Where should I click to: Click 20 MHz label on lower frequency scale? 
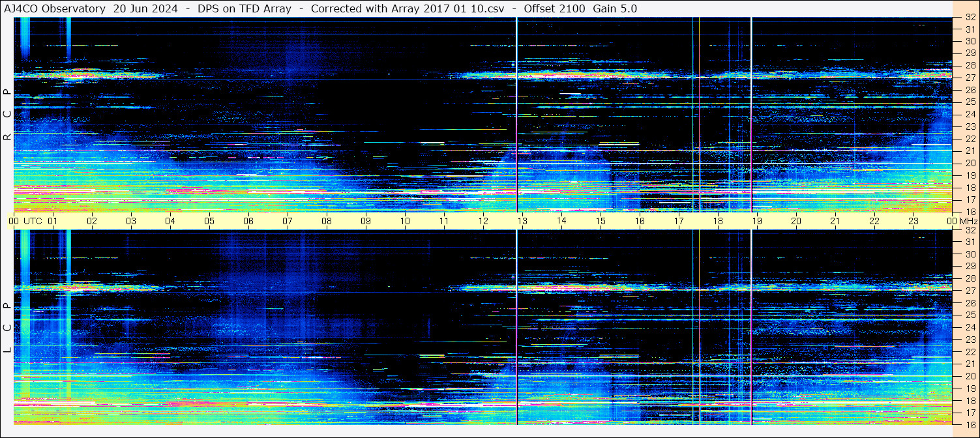point(970,376)
